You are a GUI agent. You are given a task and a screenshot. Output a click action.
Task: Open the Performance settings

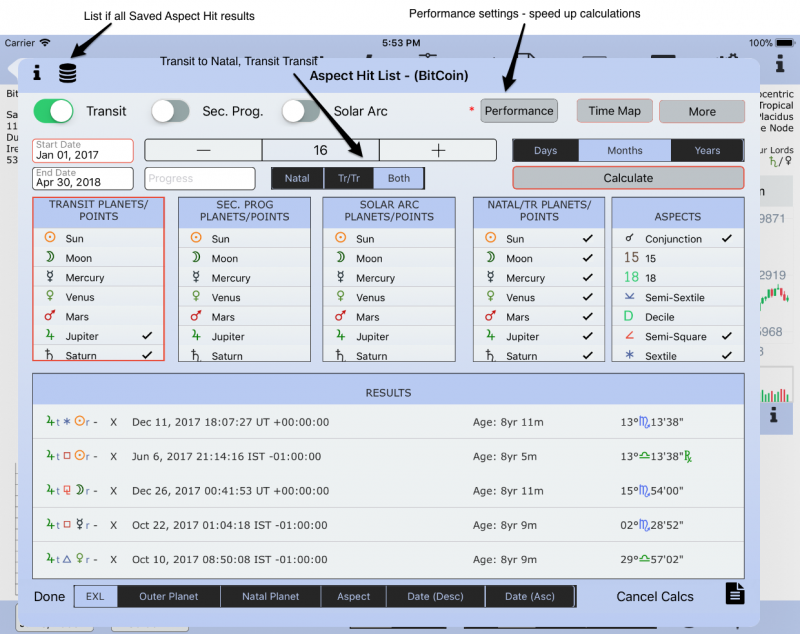click(x=519, y=111)
